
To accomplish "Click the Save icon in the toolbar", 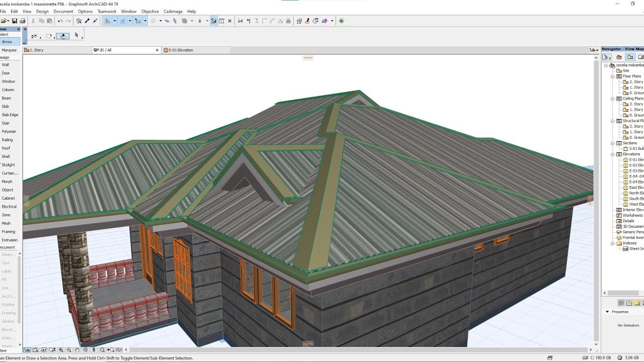I will [x=14, y=21].
